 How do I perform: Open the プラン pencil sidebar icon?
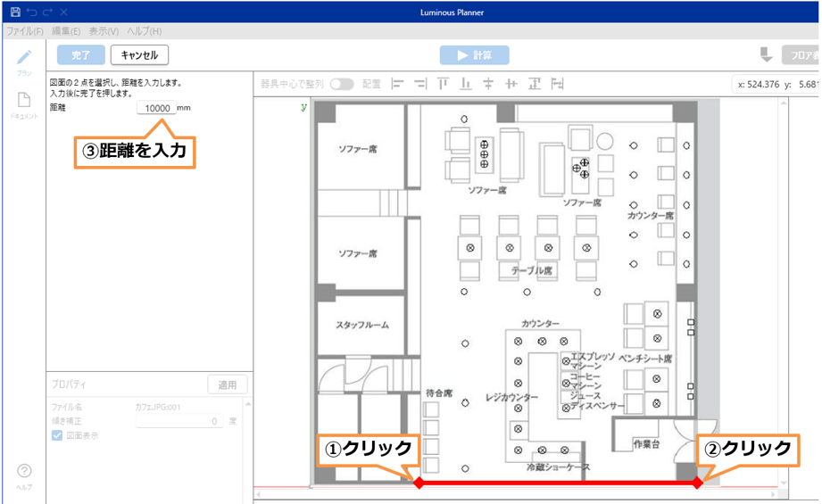pos(24,60)
